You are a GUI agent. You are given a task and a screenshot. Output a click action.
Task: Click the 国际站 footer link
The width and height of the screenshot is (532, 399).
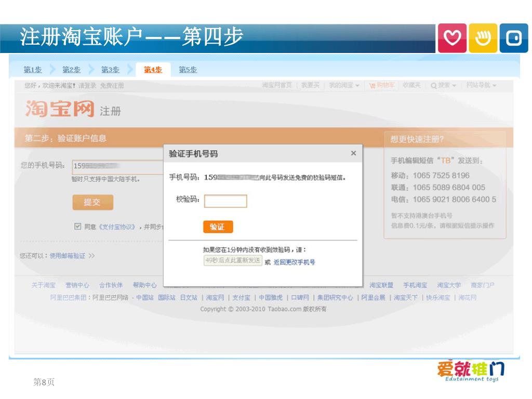[x=167, y=298]
